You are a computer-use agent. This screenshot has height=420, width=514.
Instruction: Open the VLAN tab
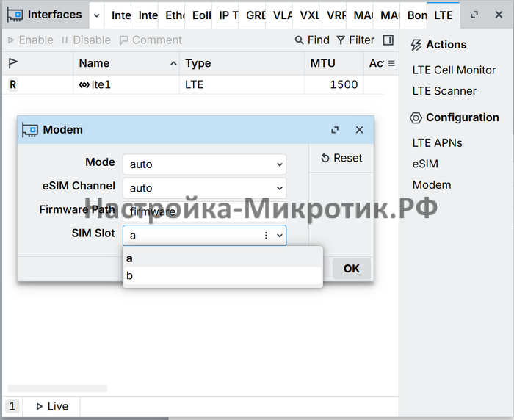[279, 15]
